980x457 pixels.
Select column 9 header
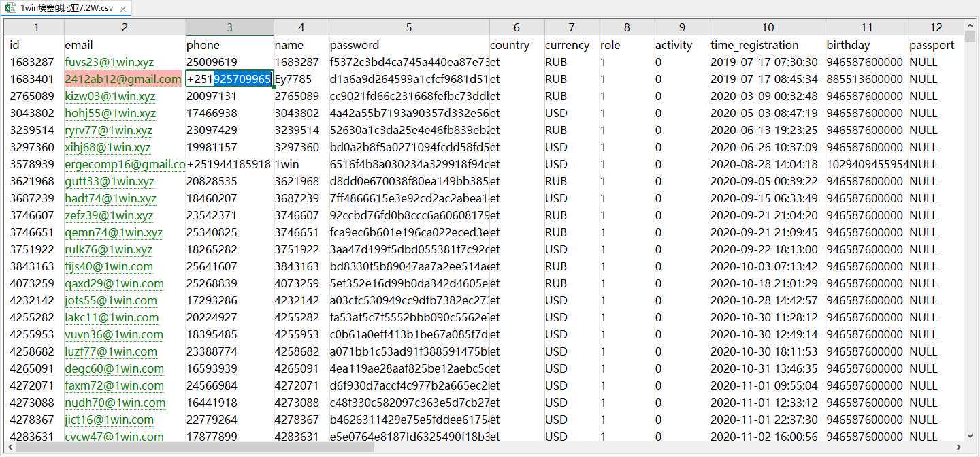(x=682, y=27)
